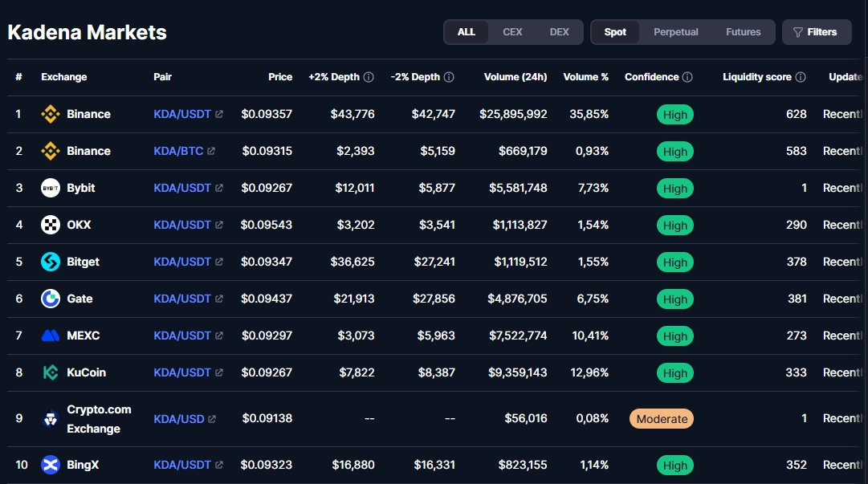The image size is (868, 484).
Task: Click the external link icon beside KDA/USD
Action: (212, 419)
